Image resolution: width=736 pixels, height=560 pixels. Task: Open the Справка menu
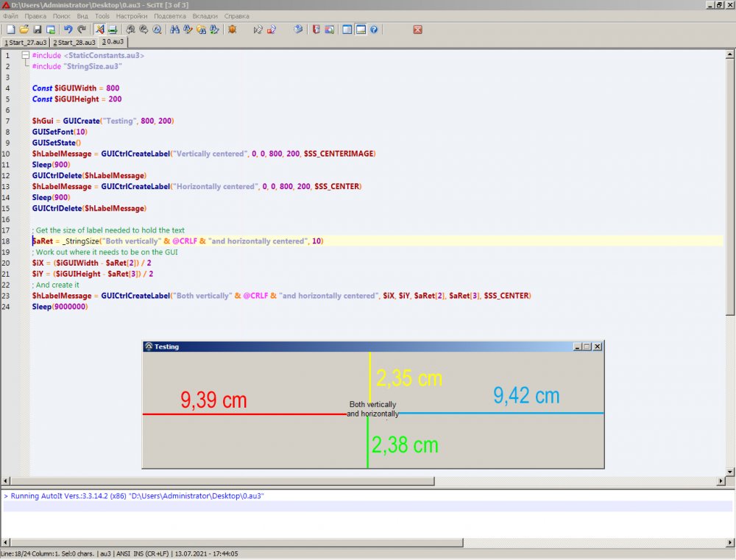pos(236,16)
